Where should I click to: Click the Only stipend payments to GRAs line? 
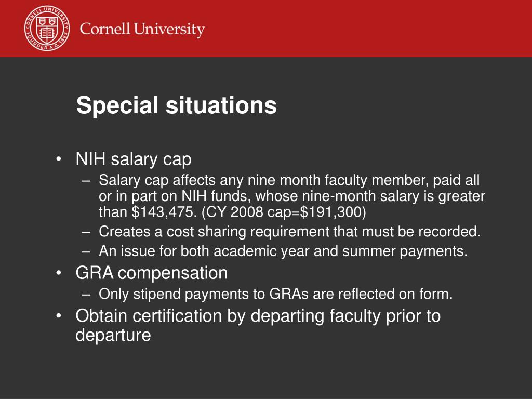pos(275,294)
